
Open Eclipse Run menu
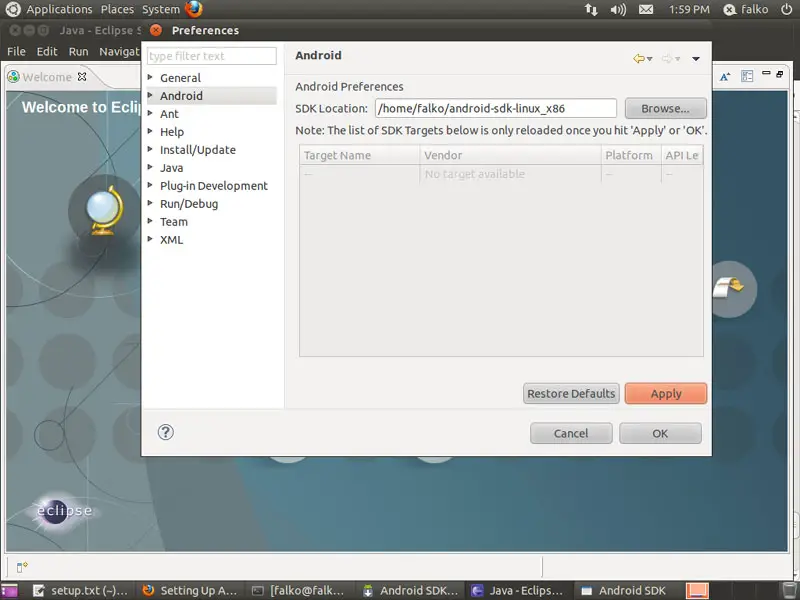tap(79, 51)
